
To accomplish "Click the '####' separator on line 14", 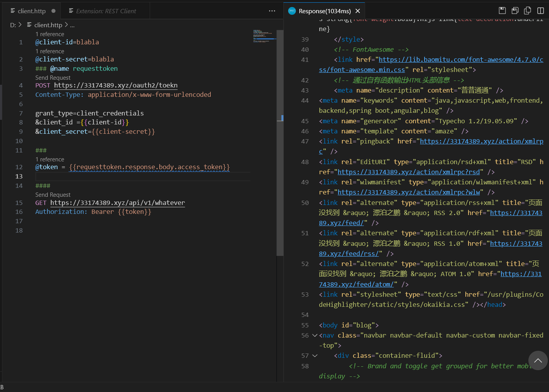I will tap(43, 185).
